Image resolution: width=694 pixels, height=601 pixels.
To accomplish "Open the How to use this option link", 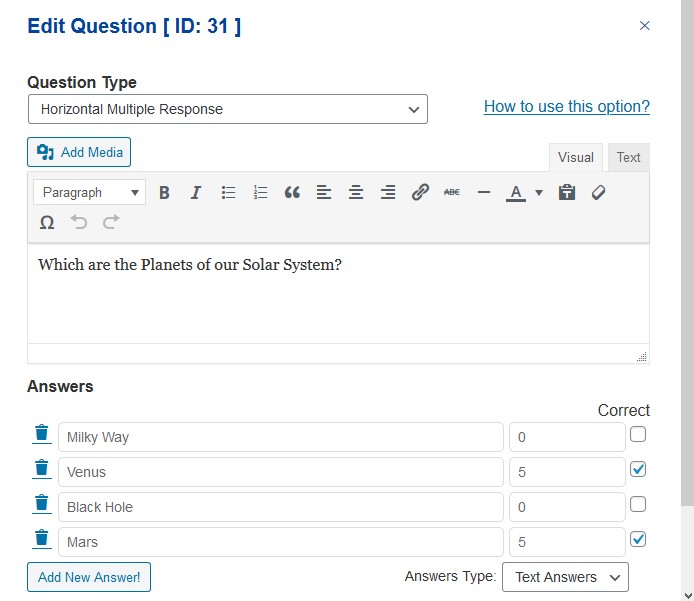I will (x=567, y=107).
